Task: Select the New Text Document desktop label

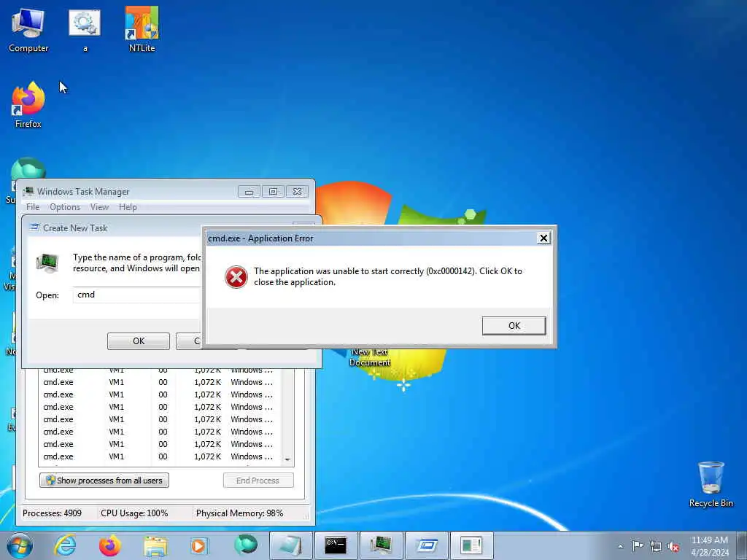Action: 370,357
